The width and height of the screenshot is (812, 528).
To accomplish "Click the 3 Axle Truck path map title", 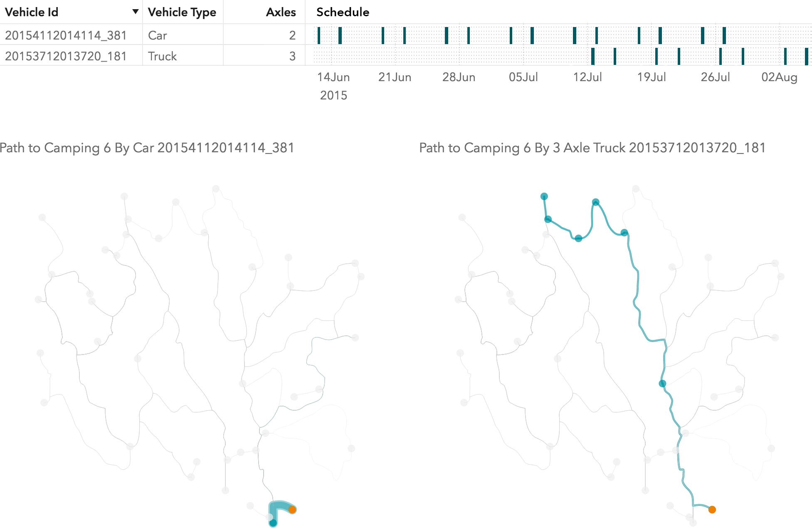I will [592, 148].
